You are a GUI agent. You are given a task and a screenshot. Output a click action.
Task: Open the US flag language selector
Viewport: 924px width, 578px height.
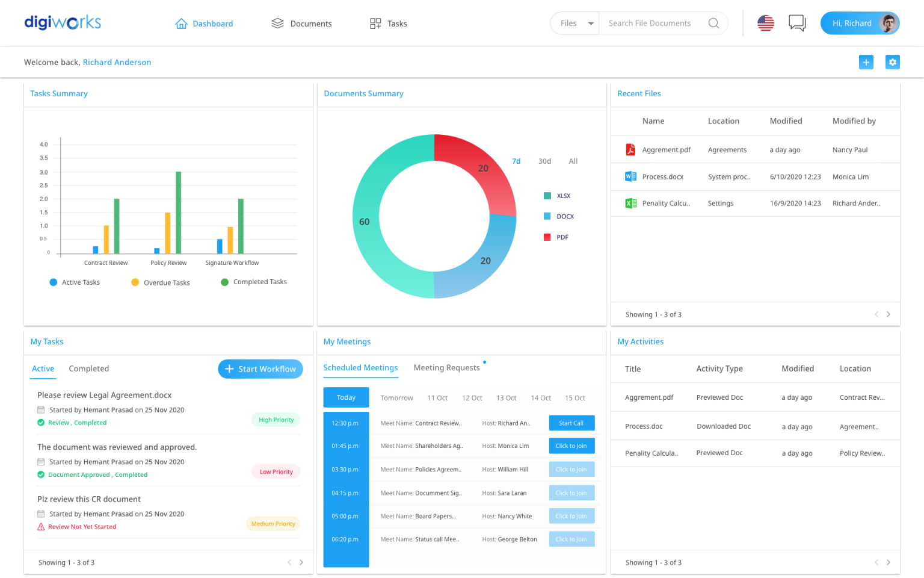click(x=765, y=22)
